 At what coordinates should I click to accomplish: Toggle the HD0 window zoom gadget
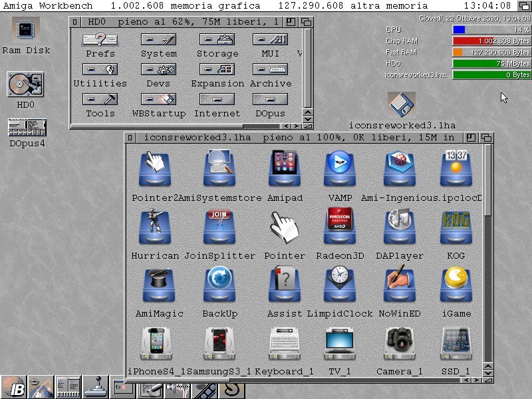[x=292, y=22]
